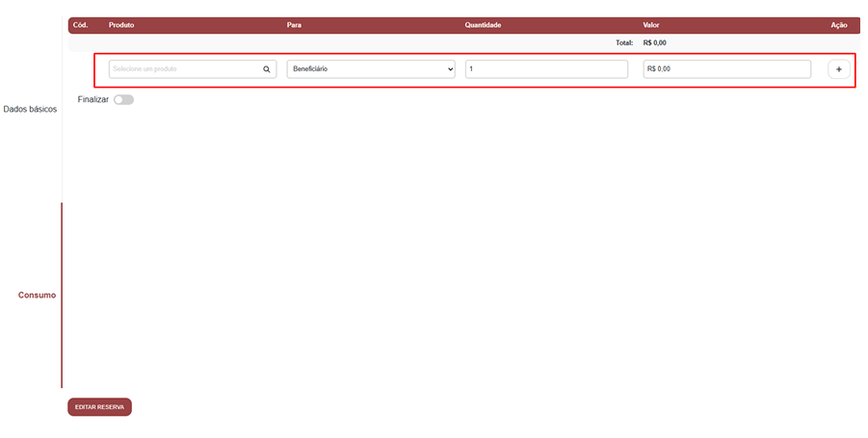Select the Consumo tab
Viewport: 868px width, 438px height.
coord(37,295)
